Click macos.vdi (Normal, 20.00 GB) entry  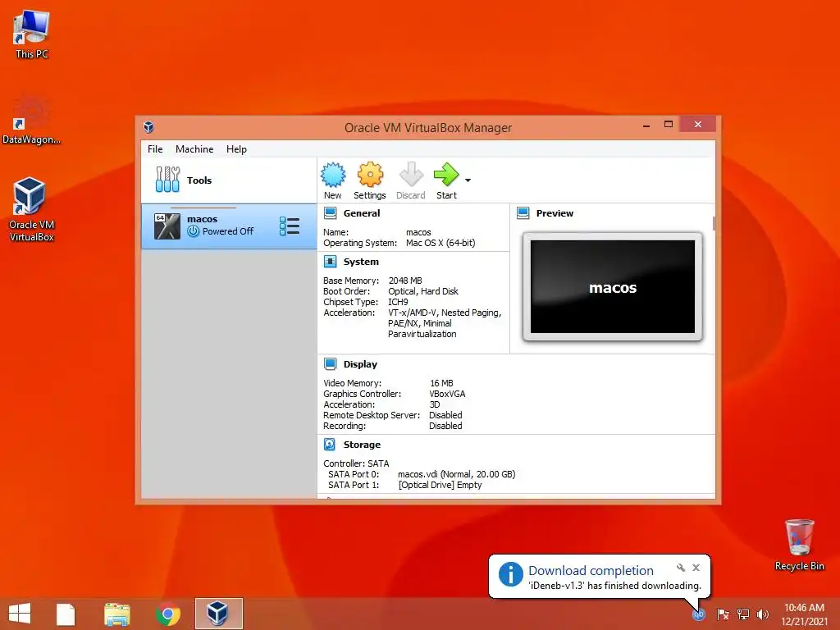coord(456,474)
